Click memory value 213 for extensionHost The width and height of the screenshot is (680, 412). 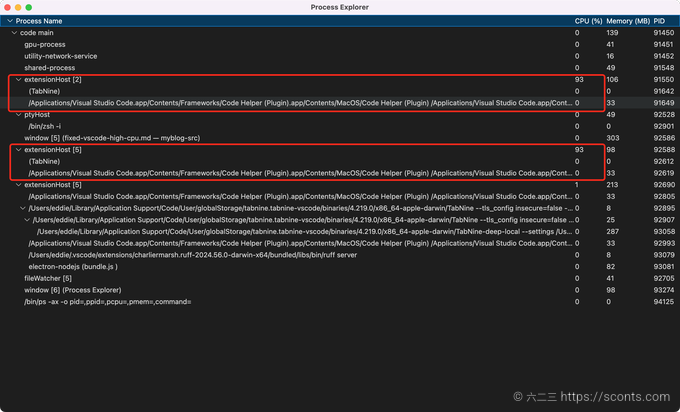[x=612, y=185]
